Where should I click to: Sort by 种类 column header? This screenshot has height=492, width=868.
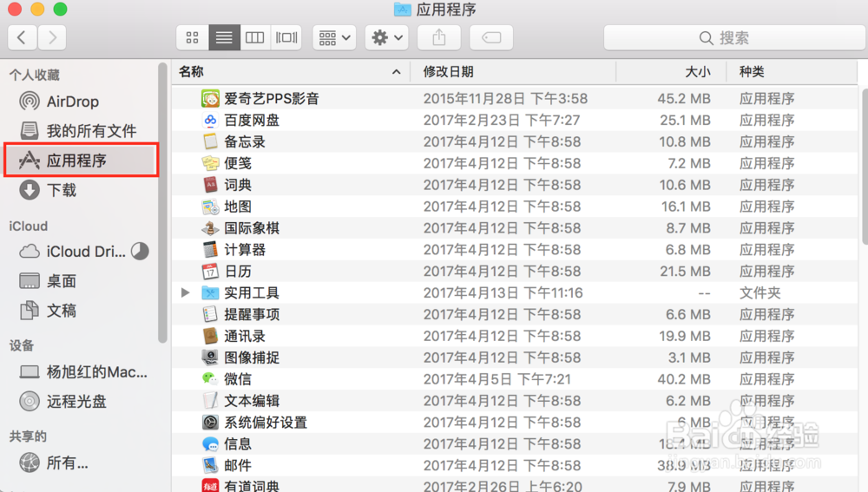(752, 71)
